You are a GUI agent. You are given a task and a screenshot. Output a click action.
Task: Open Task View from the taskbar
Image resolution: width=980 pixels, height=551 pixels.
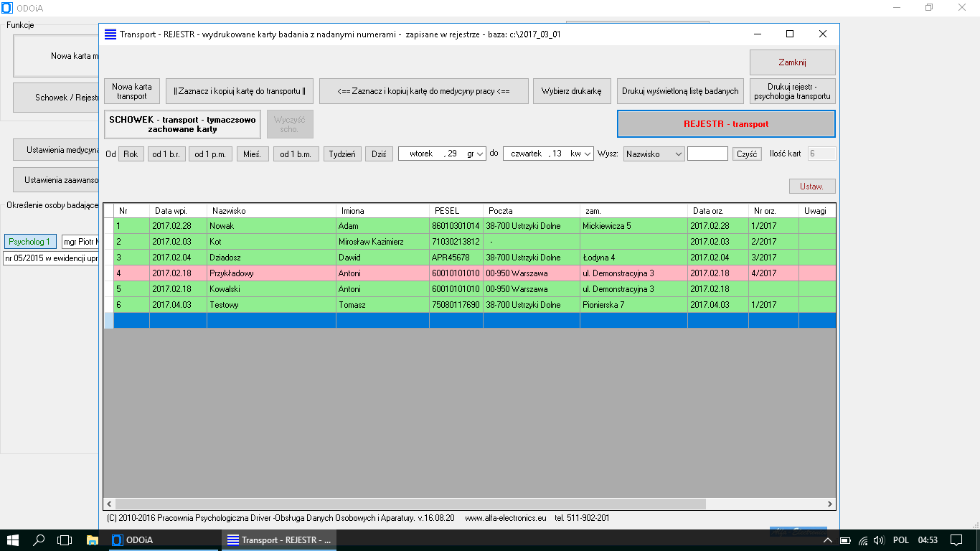point(65,540)
